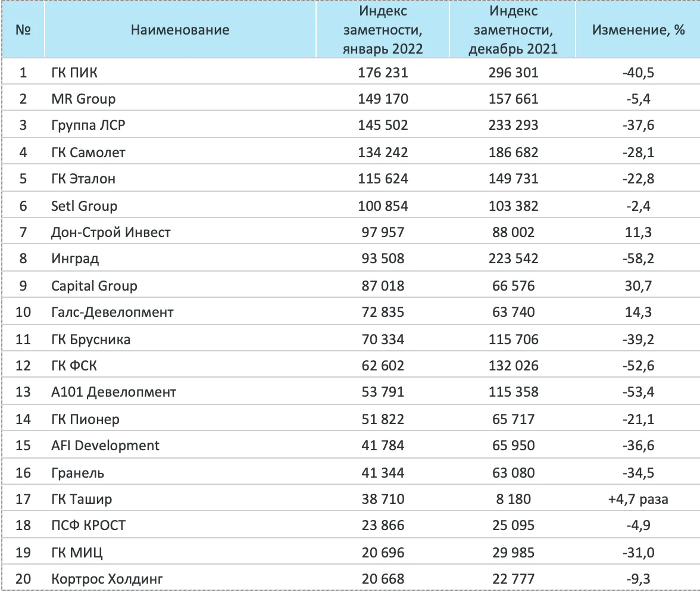Screen dimensions: 700x592
Task: Select the "176 231" index value
Action: pyautogui.click(x=383, y=73)
